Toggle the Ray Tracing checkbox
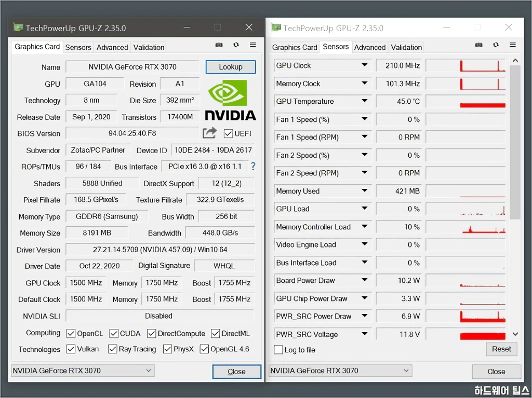The image size is (532, 398). pos(112,349)
